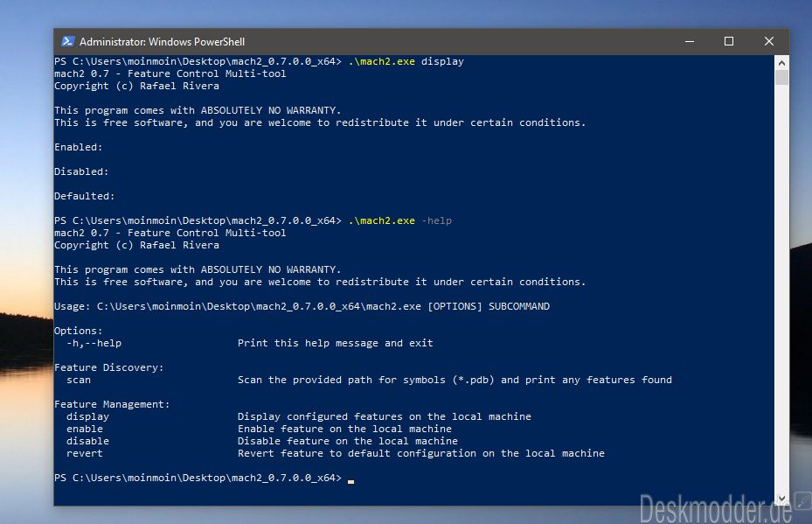812x524 pixels.
Task: Click the first 'Copyright (c) Rafael Rivera' line
Action: click(136, 86)
